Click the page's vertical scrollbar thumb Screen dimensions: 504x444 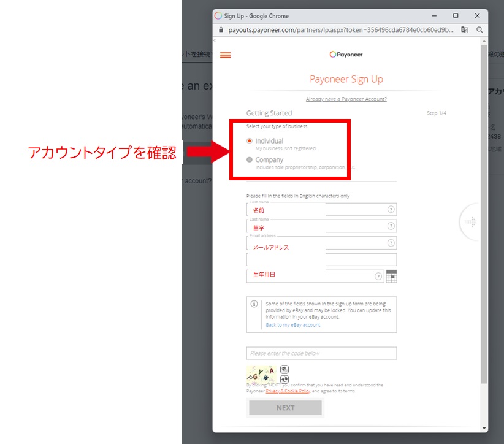tap(484, 214)
